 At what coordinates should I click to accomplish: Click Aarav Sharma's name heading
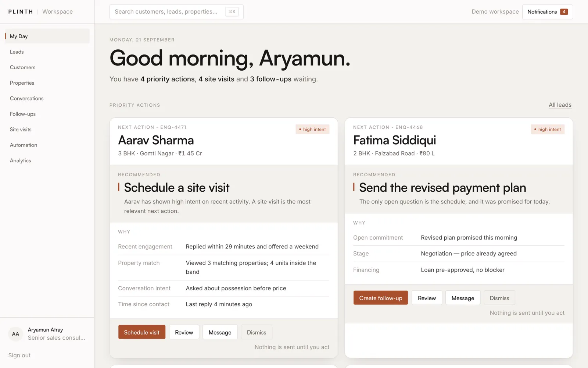tap(156, 140)
